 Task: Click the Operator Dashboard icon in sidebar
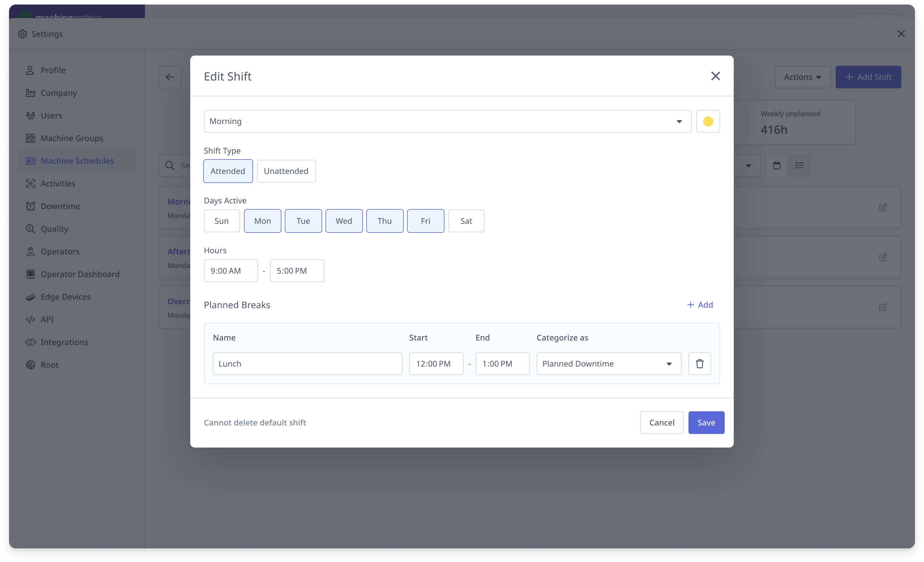click(30, 274)
